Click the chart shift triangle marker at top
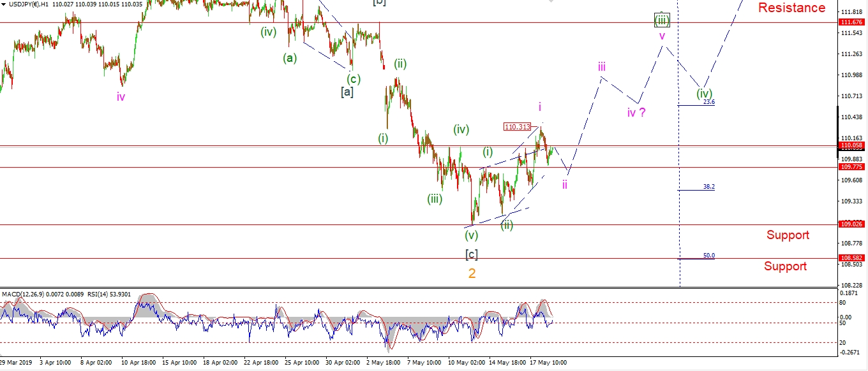Image resolution: width=868 pixels, height=371 pixels. click(551, 2)
